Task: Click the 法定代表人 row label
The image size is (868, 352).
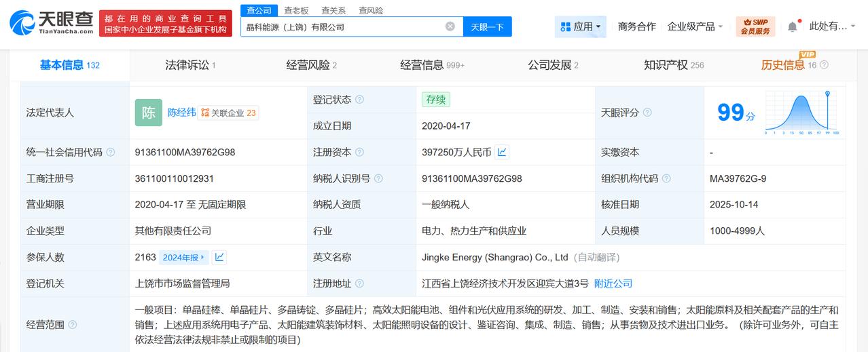Action: click(x=50, y=113)
